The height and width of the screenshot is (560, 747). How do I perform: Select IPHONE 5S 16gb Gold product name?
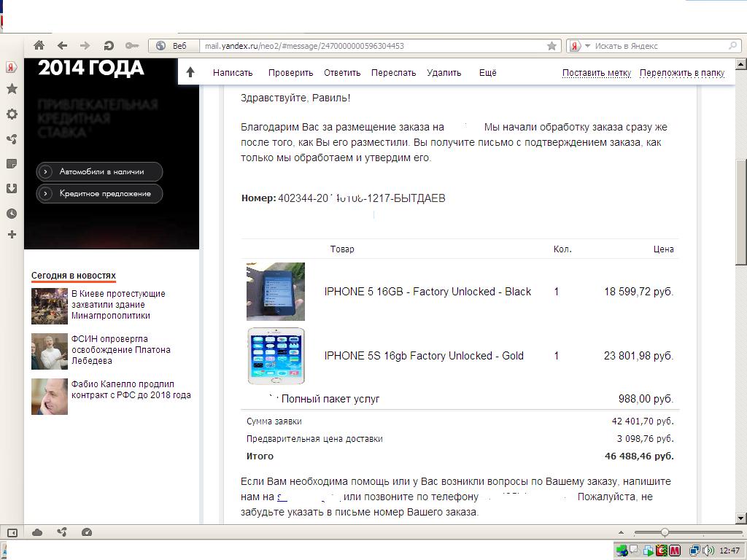[424, 356]
